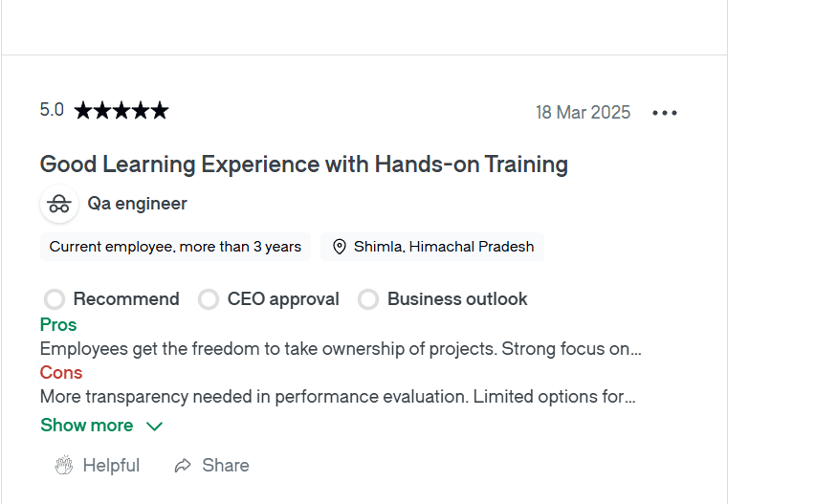The width and height of the screenshot is (837, 504).
Task: Click the 18 Mar 2025 review date
Action: point(583,113)
